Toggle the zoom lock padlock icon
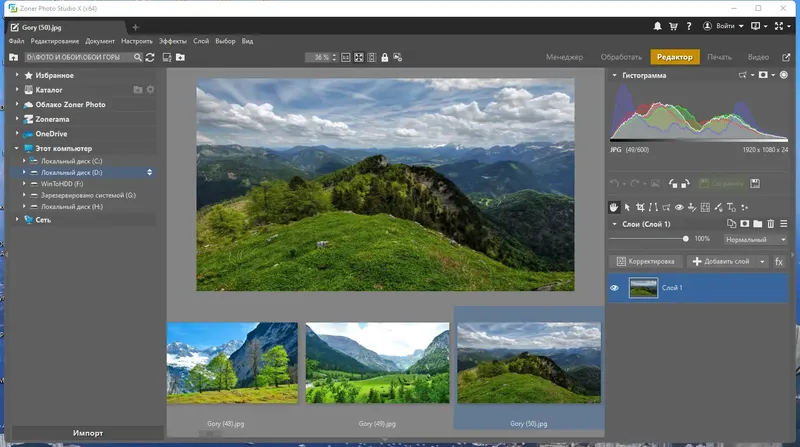Viewport: 800px width, 447px height. pyautogui.click(x=385, y=58)
